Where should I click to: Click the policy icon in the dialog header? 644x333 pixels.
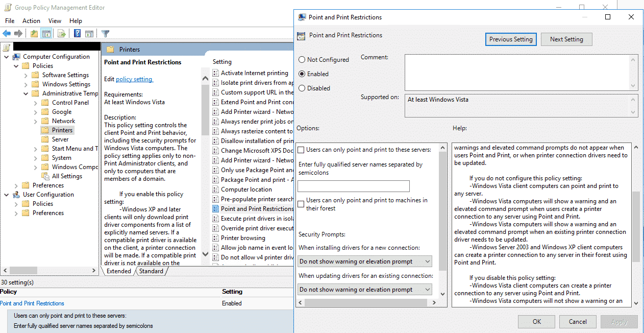point(301,36)
